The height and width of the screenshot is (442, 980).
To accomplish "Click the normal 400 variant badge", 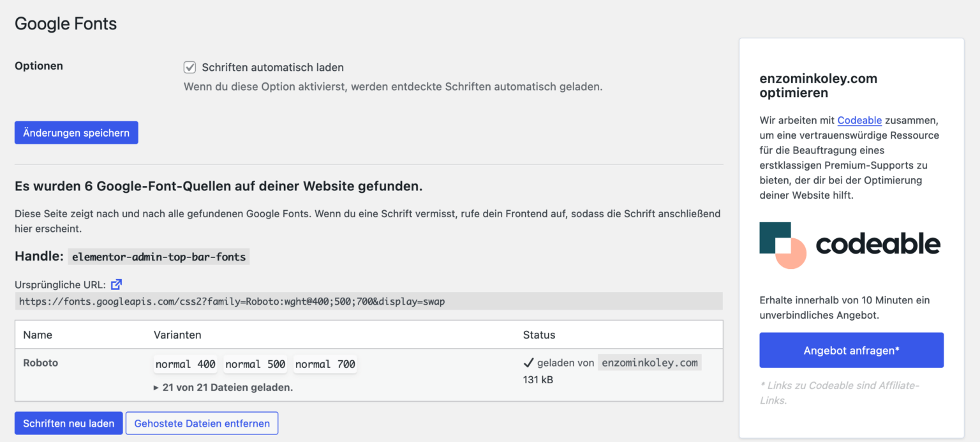I will click(x=185, y=363).
